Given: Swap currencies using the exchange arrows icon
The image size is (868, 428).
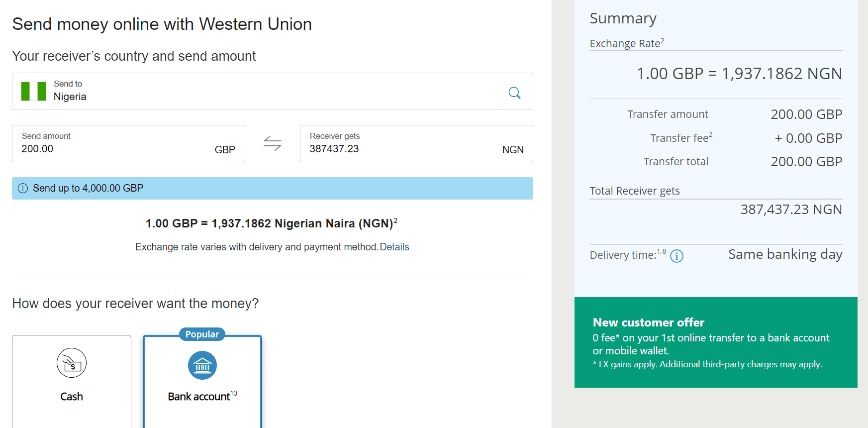Looking at the screenshot, I should [x=272, y=143].
